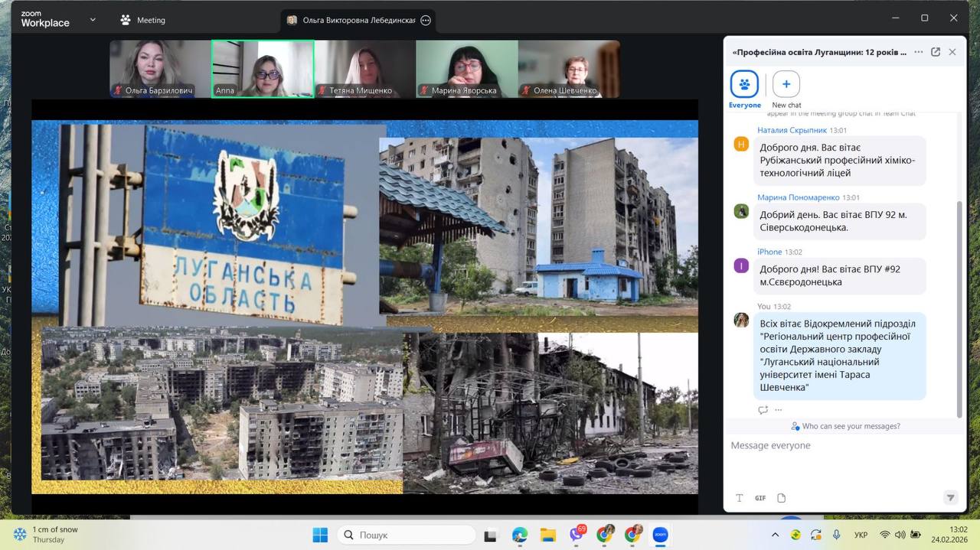Click the GIF button in message composer
The image size is (980, 550).
pos(760,498)
